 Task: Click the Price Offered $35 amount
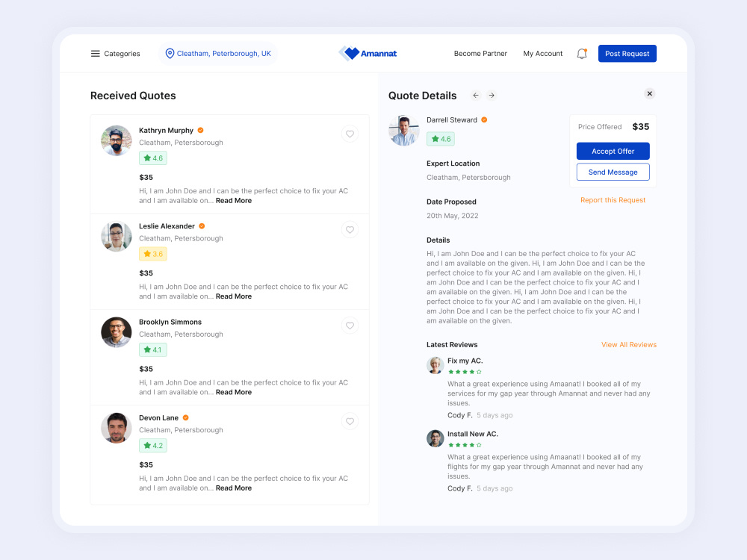pos(640,127)
